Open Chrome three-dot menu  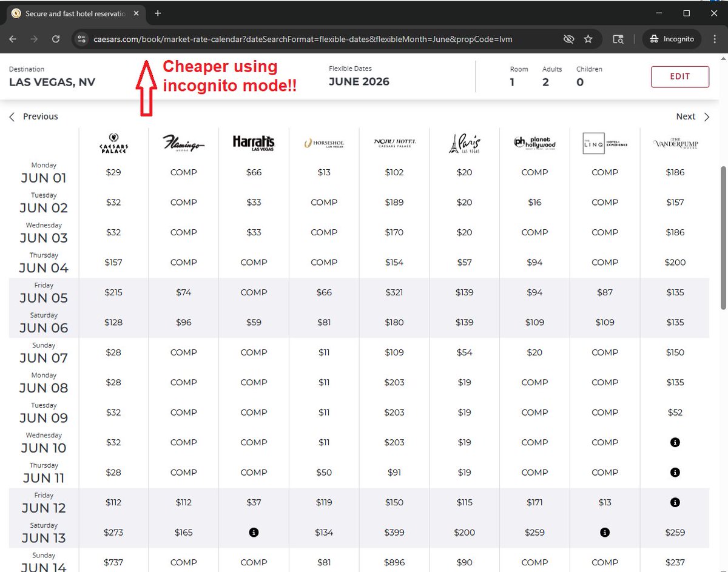(x=715, y=39)
